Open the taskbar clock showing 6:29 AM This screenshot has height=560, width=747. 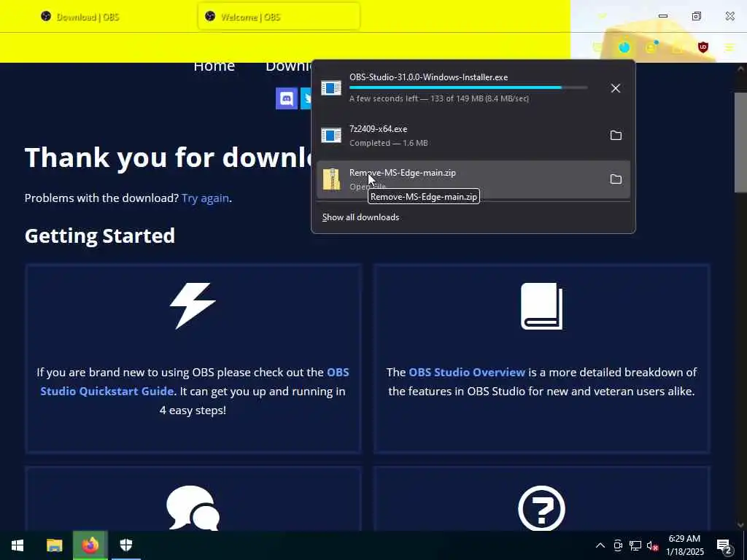click(x=684, y=545)
